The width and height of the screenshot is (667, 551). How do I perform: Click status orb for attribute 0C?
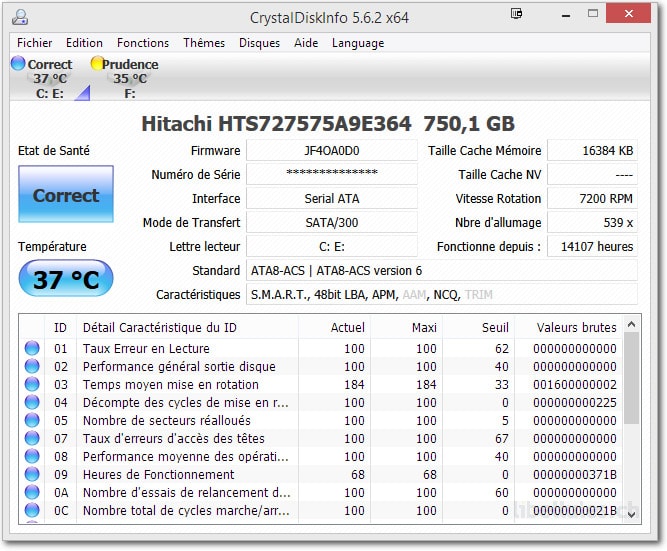point(32,510)
